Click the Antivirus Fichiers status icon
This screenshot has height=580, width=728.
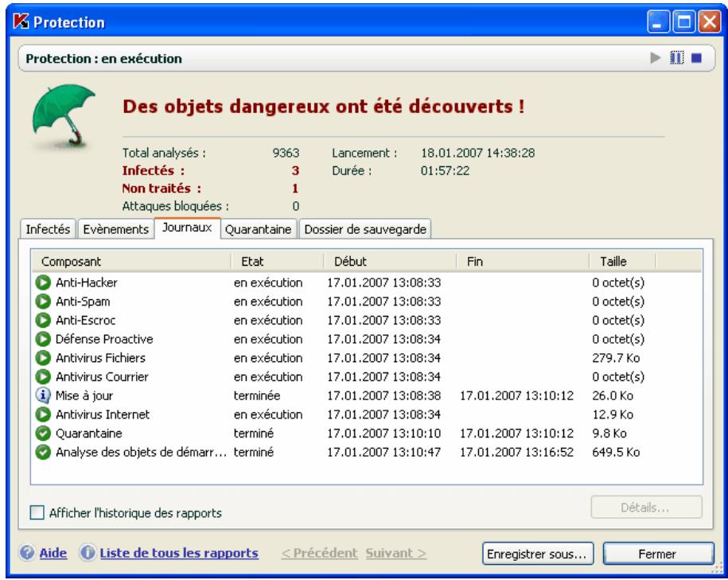coord(43,358)
